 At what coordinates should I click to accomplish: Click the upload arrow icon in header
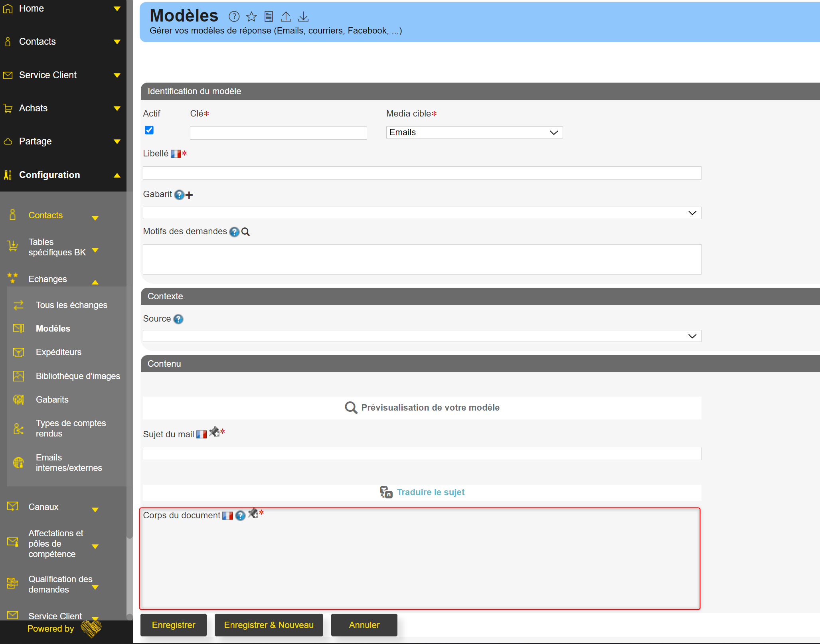coord(286,16)
